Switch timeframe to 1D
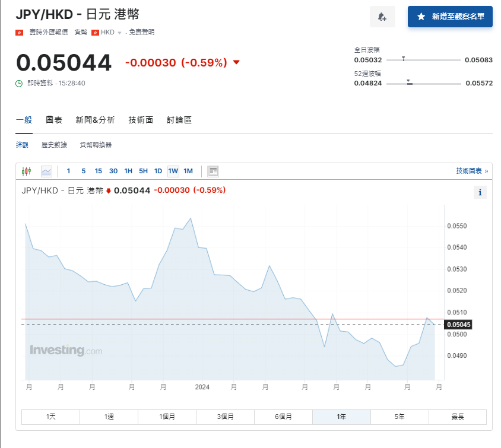Screen dimensions: 501x448 158,171
